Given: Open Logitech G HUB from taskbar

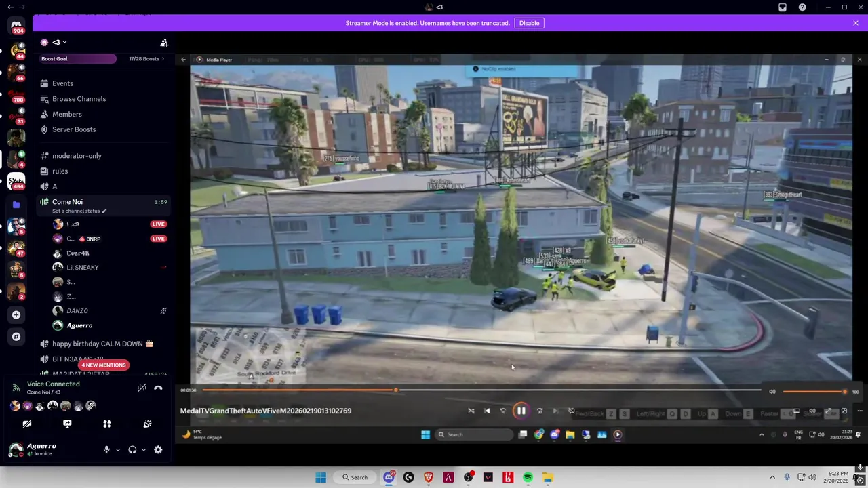Looking at the screenshot, I should (x=409, y=477).
